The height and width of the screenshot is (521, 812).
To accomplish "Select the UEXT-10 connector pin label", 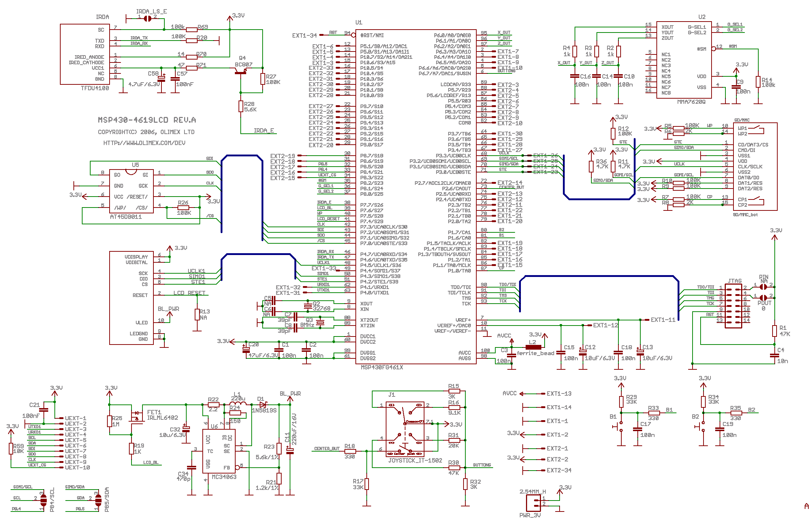I will coord(77,467).
